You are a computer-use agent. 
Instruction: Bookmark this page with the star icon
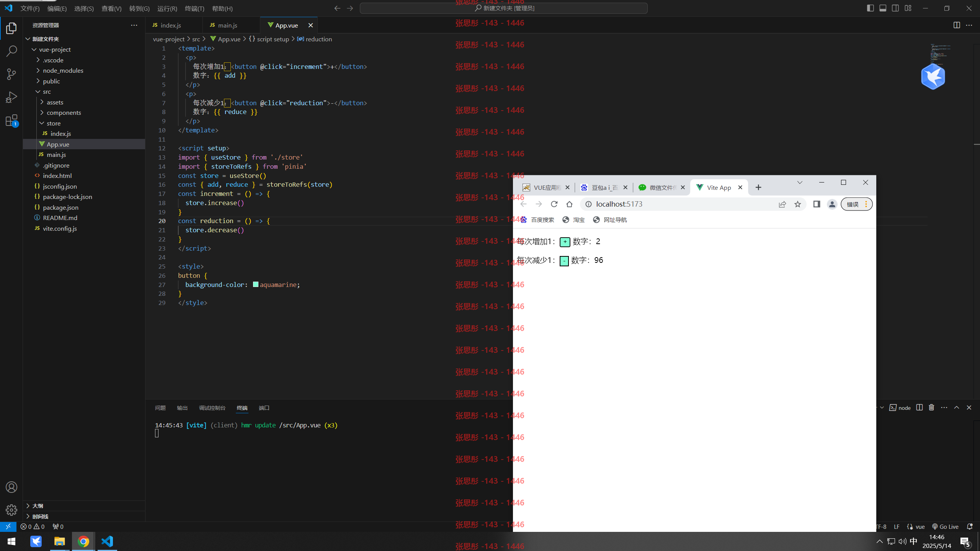tap(797, 204)
